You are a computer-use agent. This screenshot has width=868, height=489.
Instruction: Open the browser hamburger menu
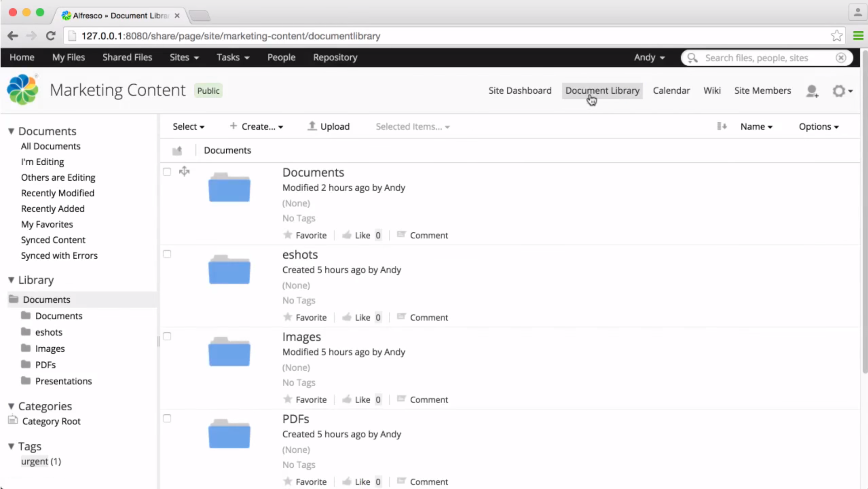pyautogui.click(x=858, y=36)
